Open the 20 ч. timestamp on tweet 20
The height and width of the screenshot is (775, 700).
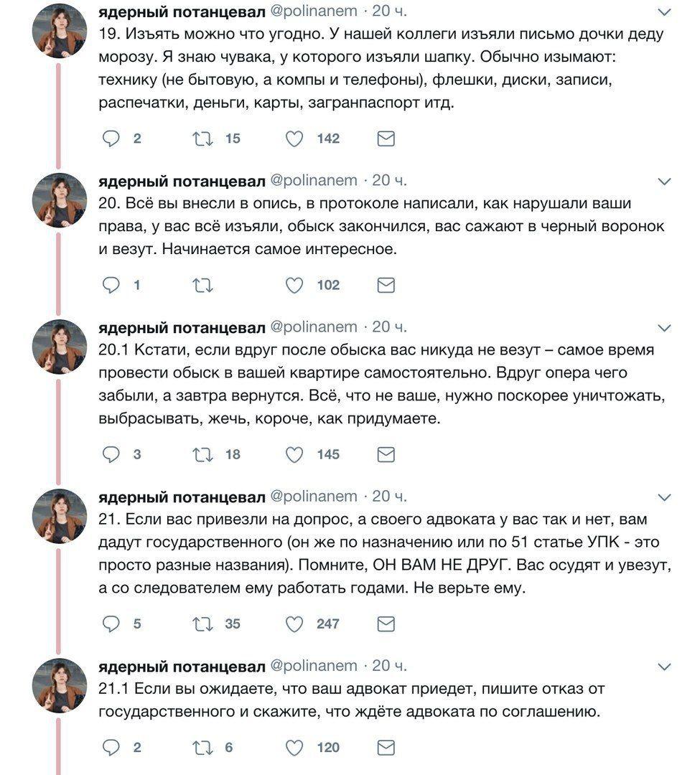coord(389,179)
